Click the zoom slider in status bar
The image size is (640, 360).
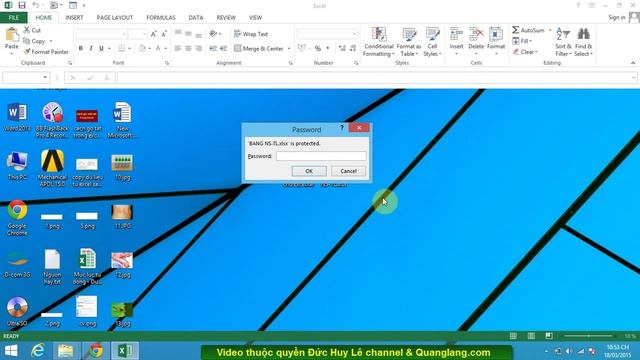tap(588, 336)
